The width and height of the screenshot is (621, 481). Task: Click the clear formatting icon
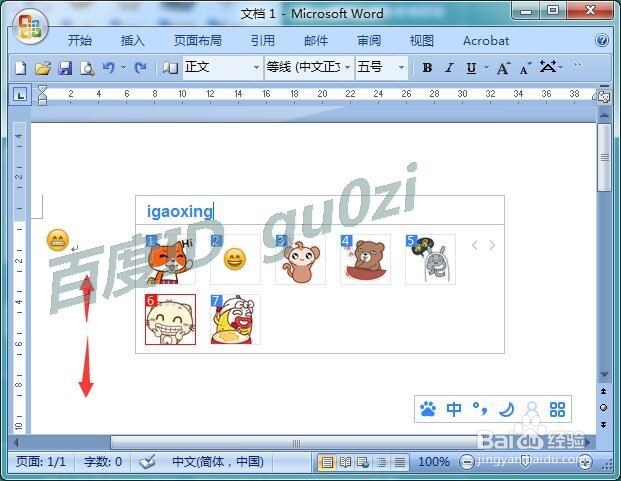click(x=548, y=67)
